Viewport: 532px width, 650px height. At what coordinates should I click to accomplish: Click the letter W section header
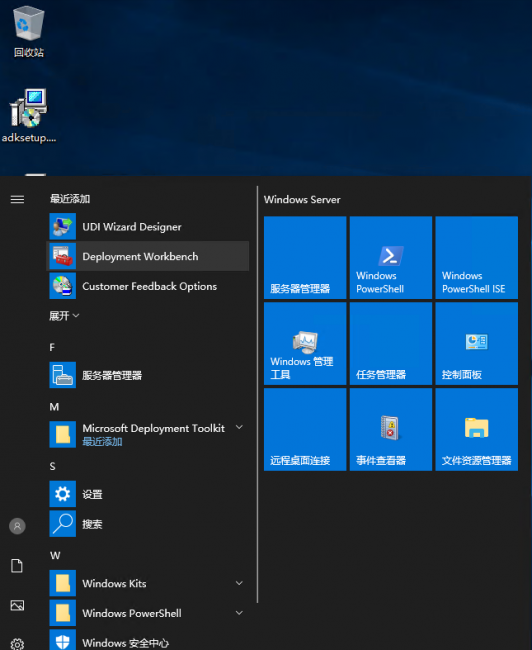tap(55, 555)
